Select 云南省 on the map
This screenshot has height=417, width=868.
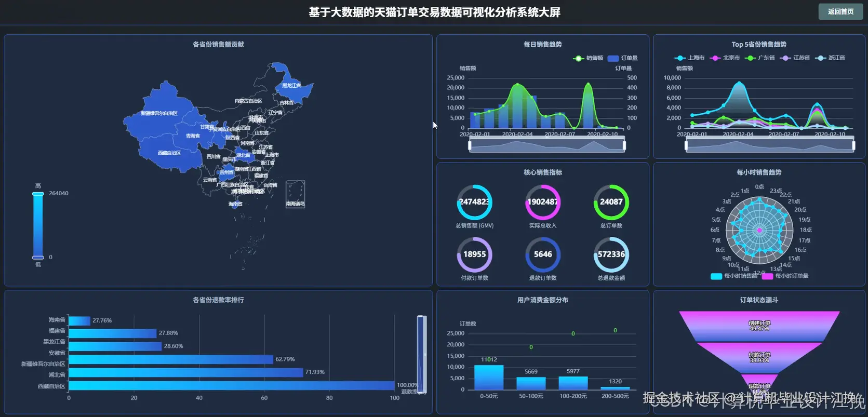[x=210, y=180]
